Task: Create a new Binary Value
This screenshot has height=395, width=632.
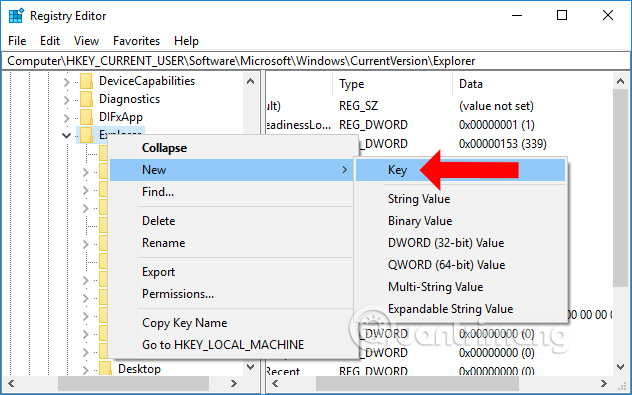Action: (460, 221)
